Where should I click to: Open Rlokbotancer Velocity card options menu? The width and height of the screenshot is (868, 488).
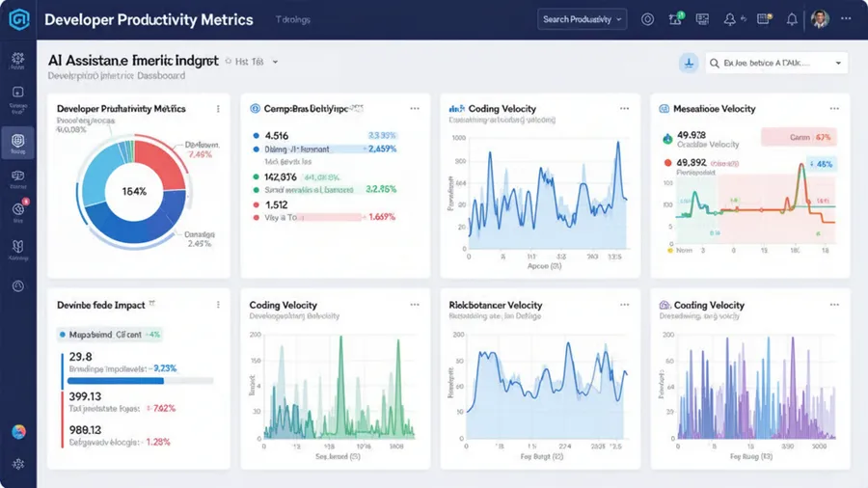click(x=624, y=305)
